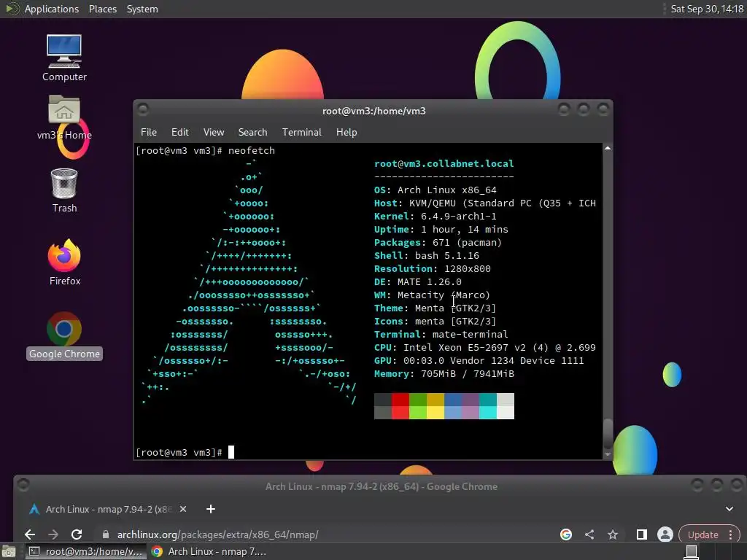
Task: Open a new Chrome tab with plus
Action: [211, 509]
